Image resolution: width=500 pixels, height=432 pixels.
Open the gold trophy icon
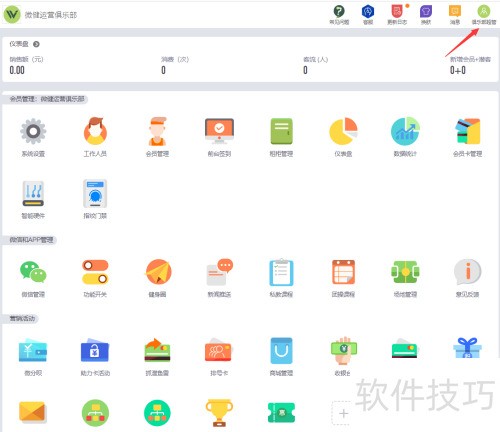[219, 413]
